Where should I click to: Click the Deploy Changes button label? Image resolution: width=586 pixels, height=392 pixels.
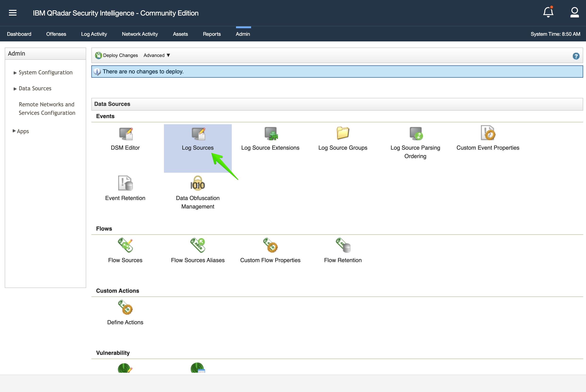120,55
